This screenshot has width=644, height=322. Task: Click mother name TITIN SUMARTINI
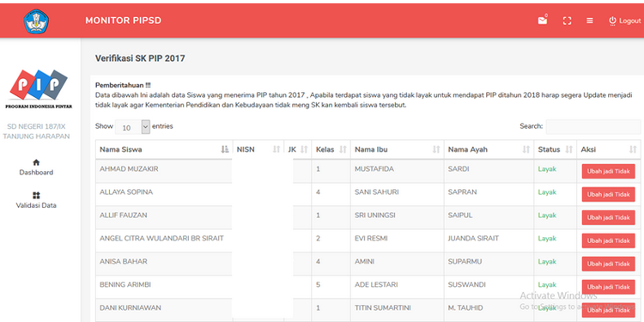tap(383, 307)
